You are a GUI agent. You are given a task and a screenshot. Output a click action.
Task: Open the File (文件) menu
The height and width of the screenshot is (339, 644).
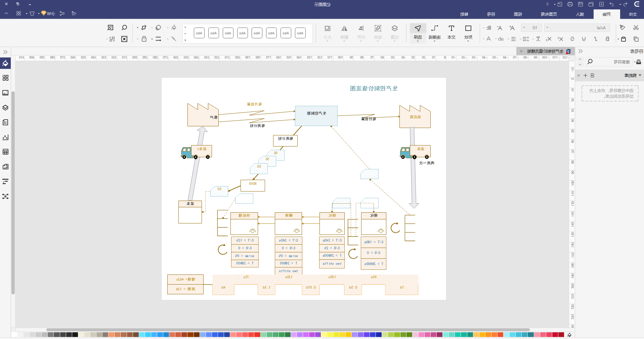(633, 14)
